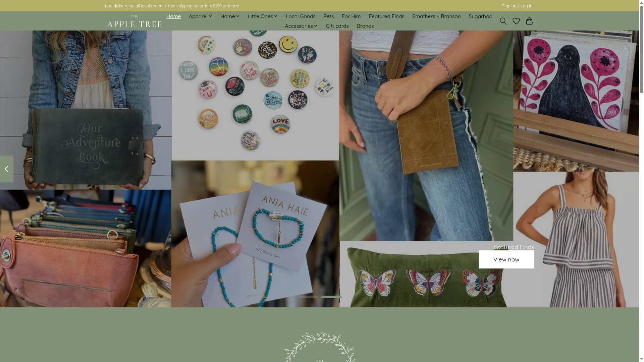Expand the Accessories dropdown menu

[301, 26]
